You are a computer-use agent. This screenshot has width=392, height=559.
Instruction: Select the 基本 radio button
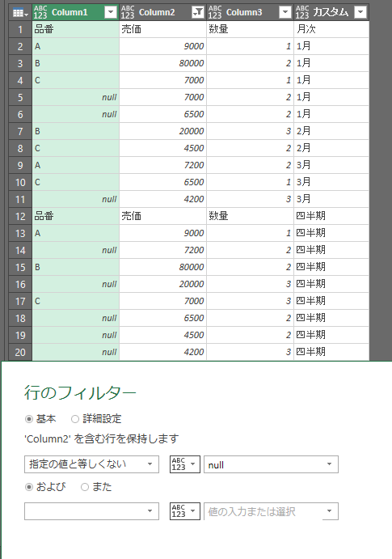tap(29, 419)
